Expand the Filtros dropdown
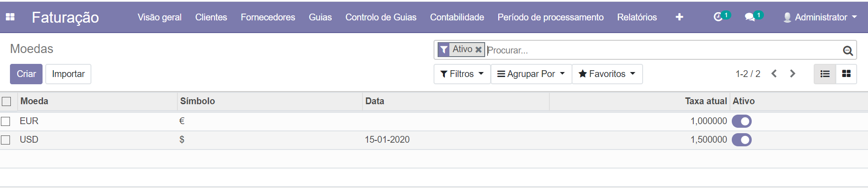Screen dimensions: 868x188 pos(462,74)
